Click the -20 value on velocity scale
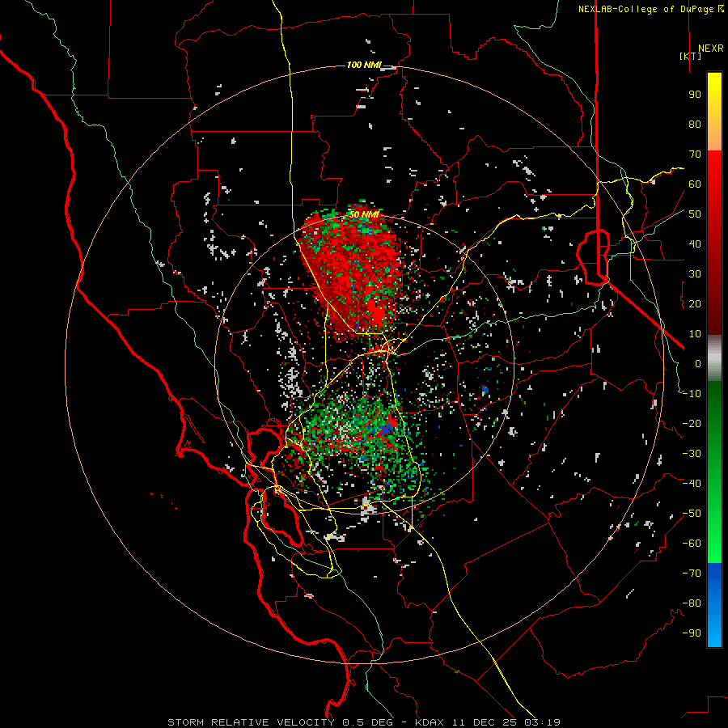 pos(692,424)
